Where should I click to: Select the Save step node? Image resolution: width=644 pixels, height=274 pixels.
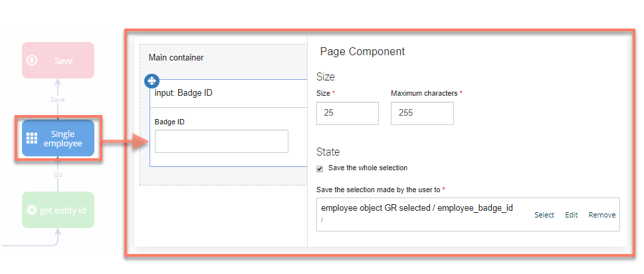click(x=58, y=61)
